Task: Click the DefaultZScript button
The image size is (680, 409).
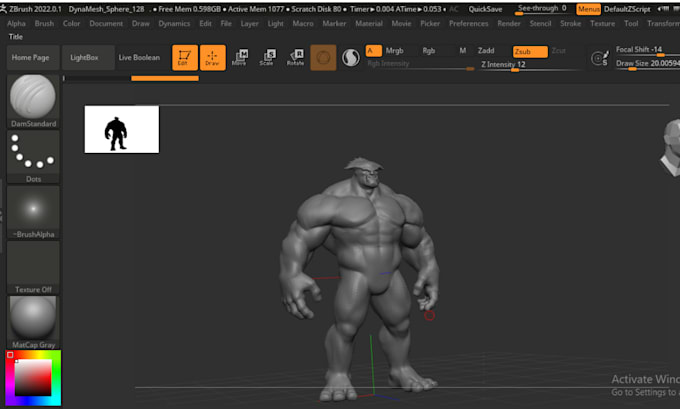Action: point(627,9)
